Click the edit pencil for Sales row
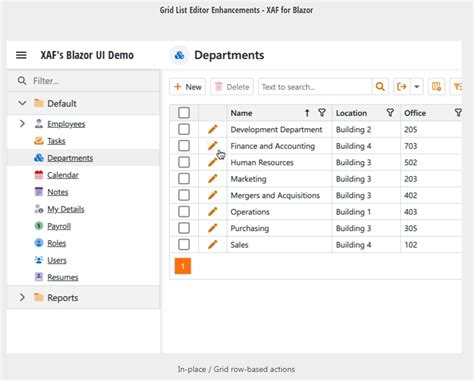 213,245
